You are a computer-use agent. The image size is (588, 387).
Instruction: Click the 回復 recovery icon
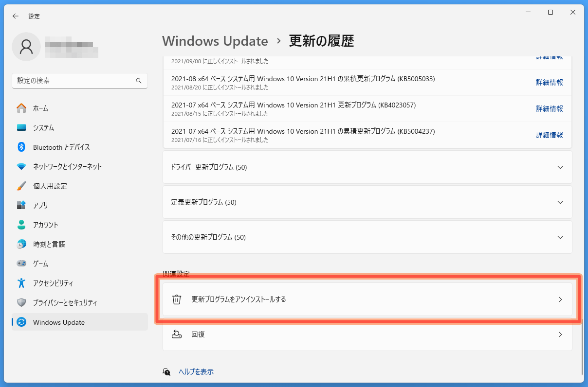(177, 334)
